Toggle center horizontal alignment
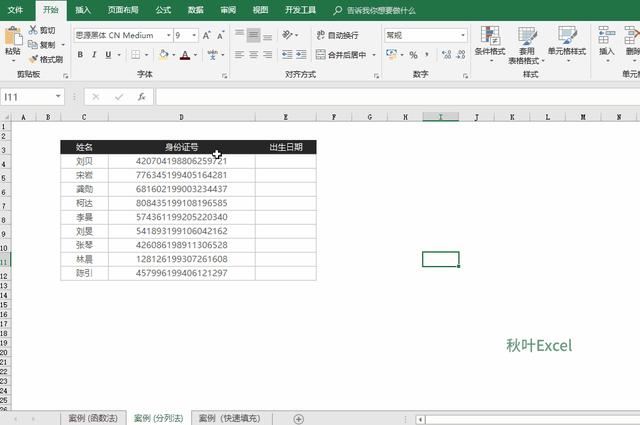This screenshot has width=640, height=425. (x=253, y=54)
